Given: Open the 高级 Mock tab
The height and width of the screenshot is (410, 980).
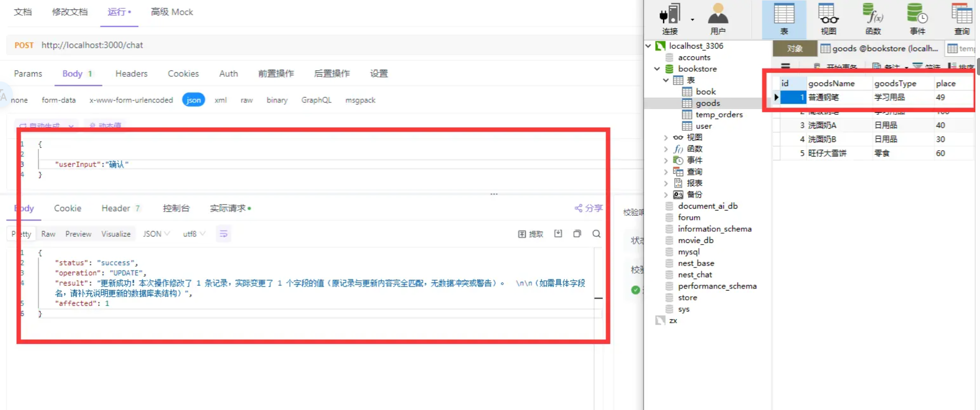Looking at the screenshot, I should tap(172, 12).
